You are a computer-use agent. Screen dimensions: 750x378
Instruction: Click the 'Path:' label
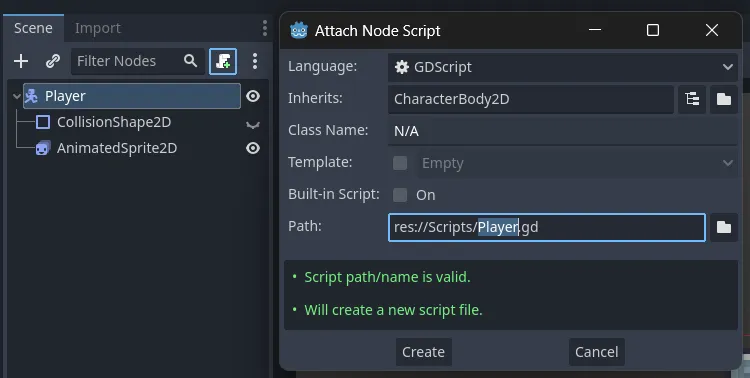click(x=305, y=226)
